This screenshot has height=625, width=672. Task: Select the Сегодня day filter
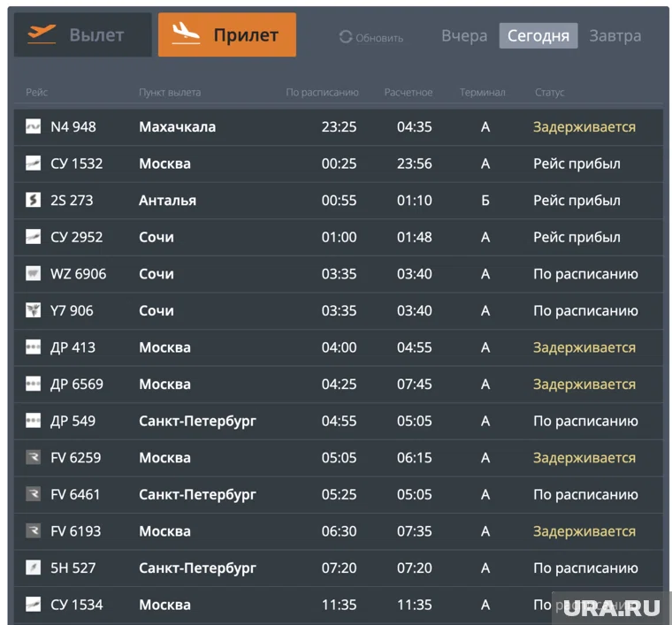pyautogui.click(x=538, y=36)
